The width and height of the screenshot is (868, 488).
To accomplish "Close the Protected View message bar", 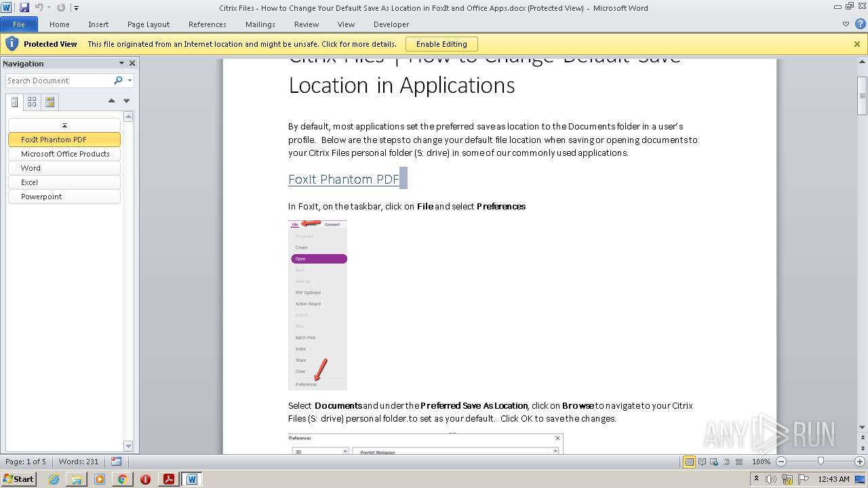I will (857, 44).
